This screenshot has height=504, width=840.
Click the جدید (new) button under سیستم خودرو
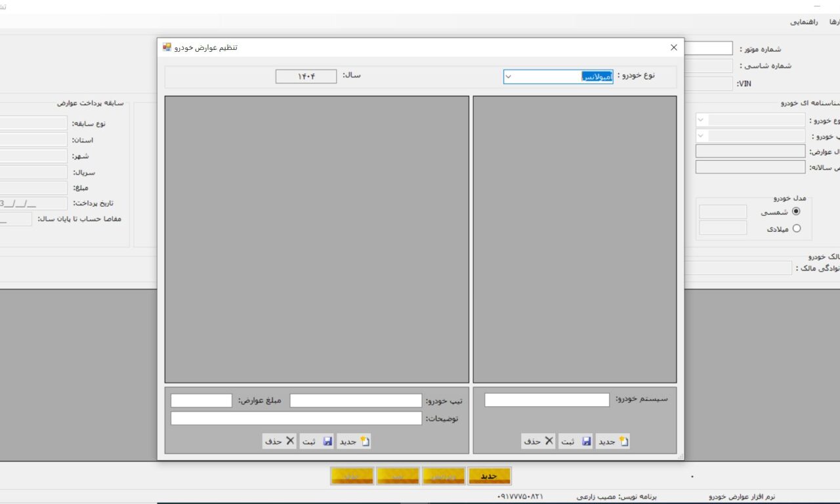[x=613, y=442]
